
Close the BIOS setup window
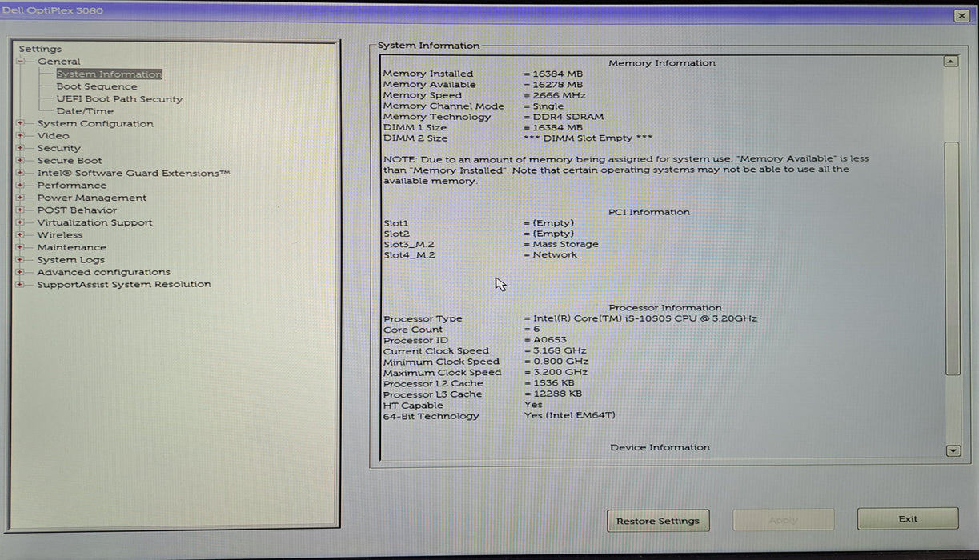[961, 16]
